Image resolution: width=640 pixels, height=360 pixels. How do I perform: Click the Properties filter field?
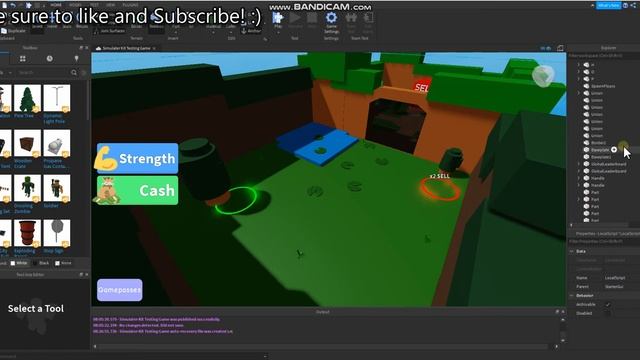click(x=604, y=241)
